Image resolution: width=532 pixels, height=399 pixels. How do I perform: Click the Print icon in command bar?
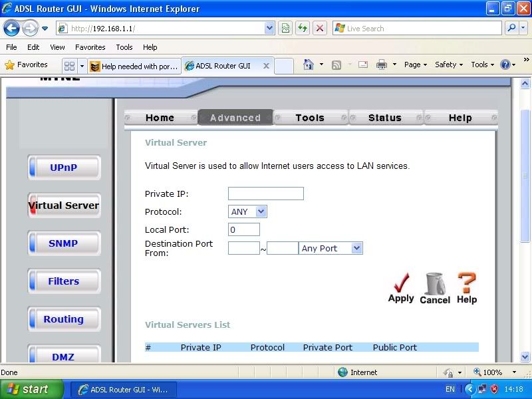coord(382,65)
